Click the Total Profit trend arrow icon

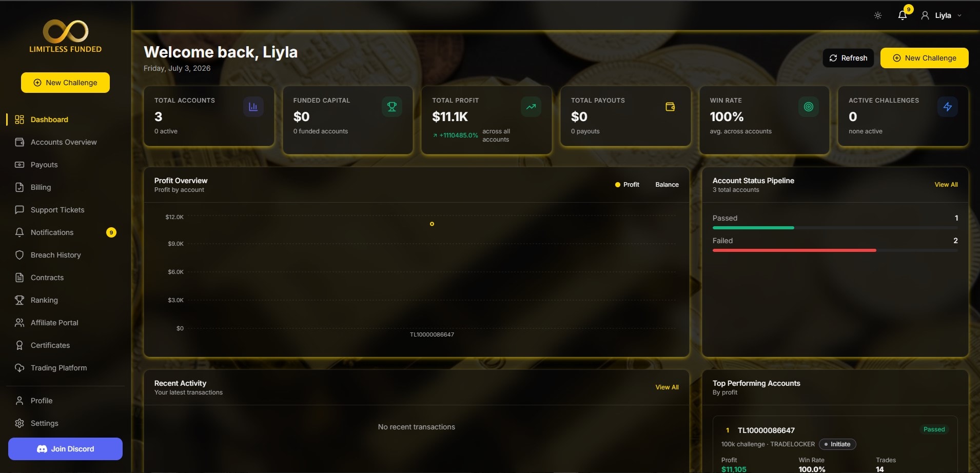pyautogui.click(x=531, y=107)
